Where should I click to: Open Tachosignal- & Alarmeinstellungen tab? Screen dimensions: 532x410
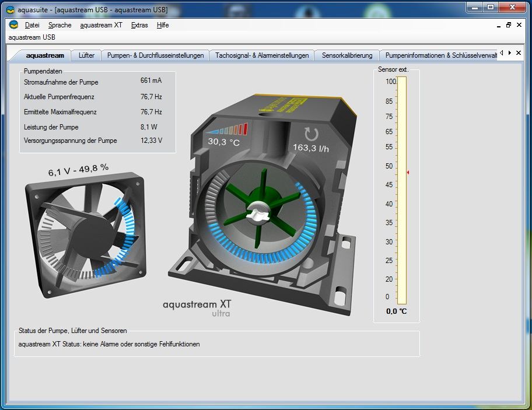262,55
